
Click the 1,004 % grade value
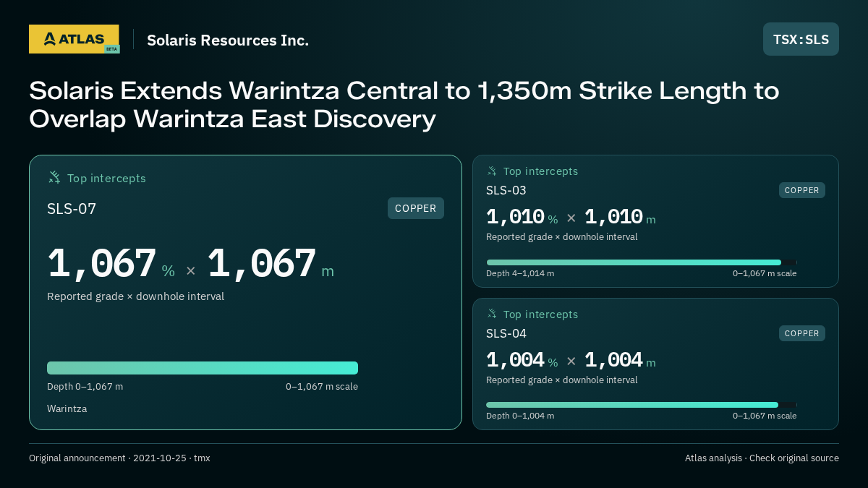pos(522,360)
